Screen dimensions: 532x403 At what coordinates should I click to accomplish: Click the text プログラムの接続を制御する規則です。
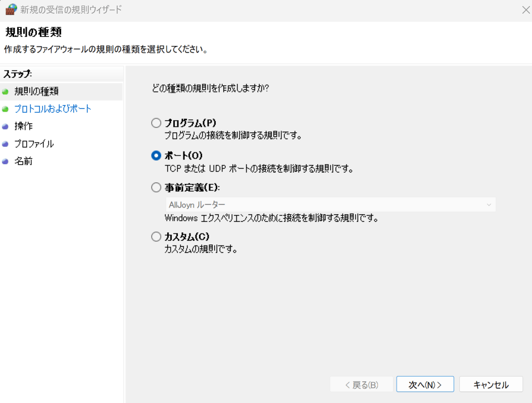coord(233,136)
